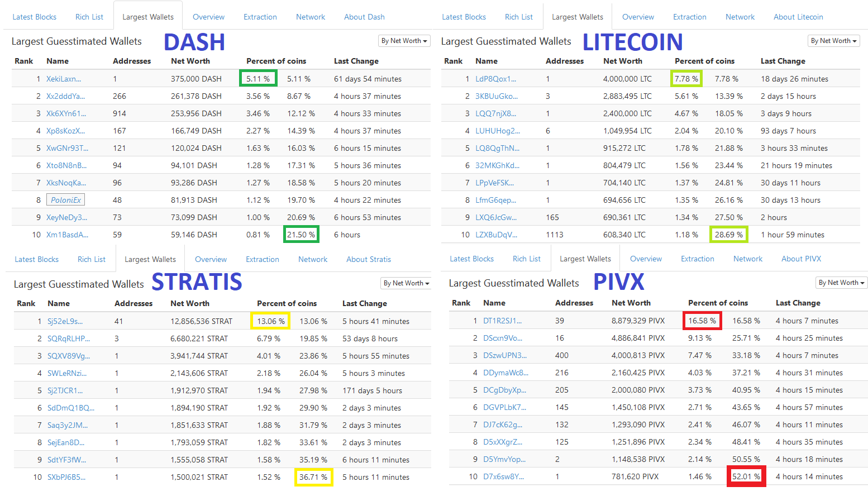Open PIVX wallet DT1R2SJ1...
Viewport: 868px width, 496px height.
tap(503, 321)
